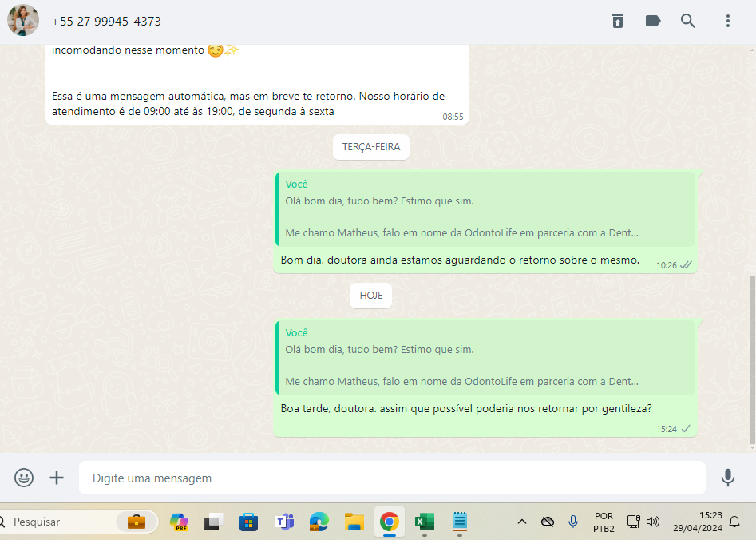
Task: Start voice recording with chat microphone
Action: tap(728, 478)
